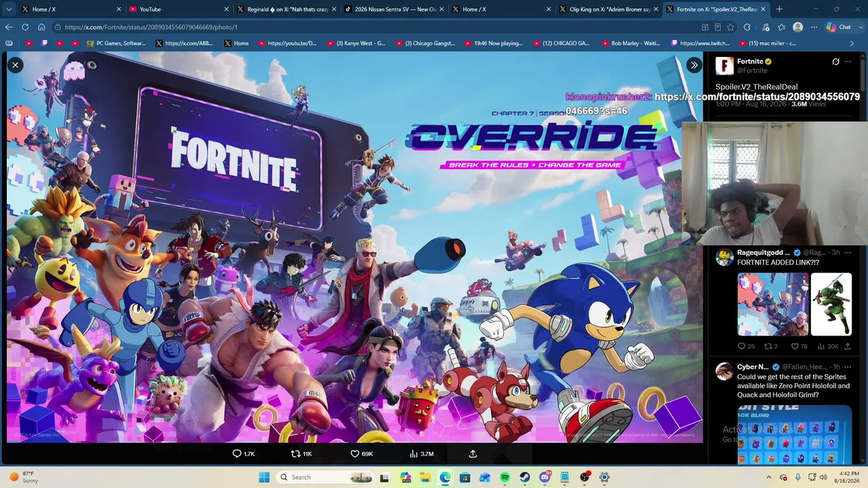
Task: Open Settings gear from the taskbar
Action: coord(604,477)
